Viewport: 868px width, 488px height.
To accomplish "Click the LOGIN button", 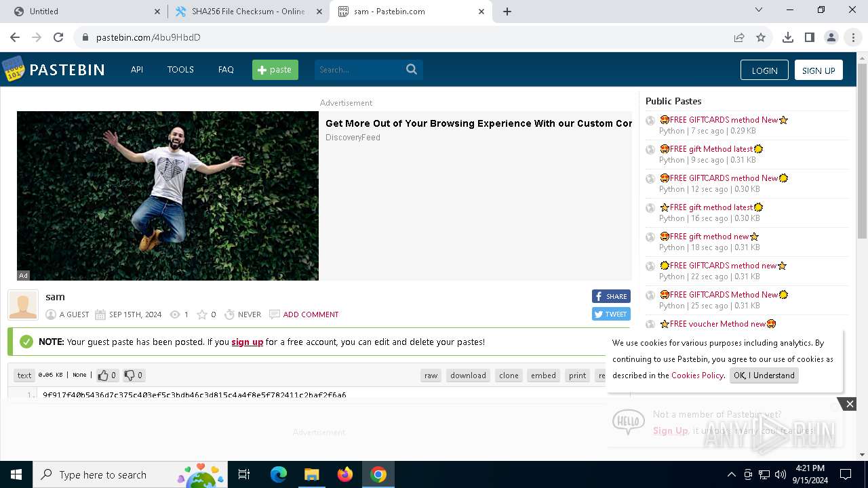I will [764, 70].
